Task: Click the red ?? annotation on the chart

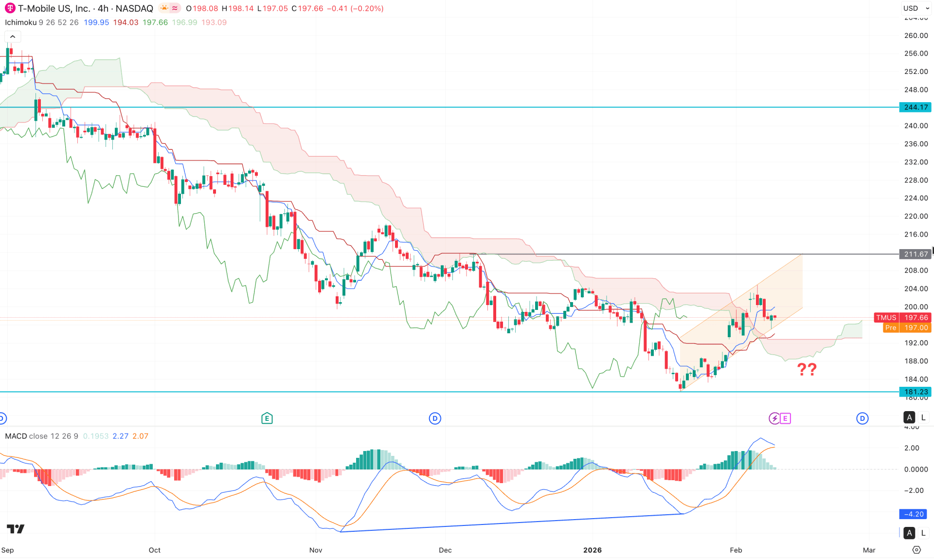Action: (806, 370)
